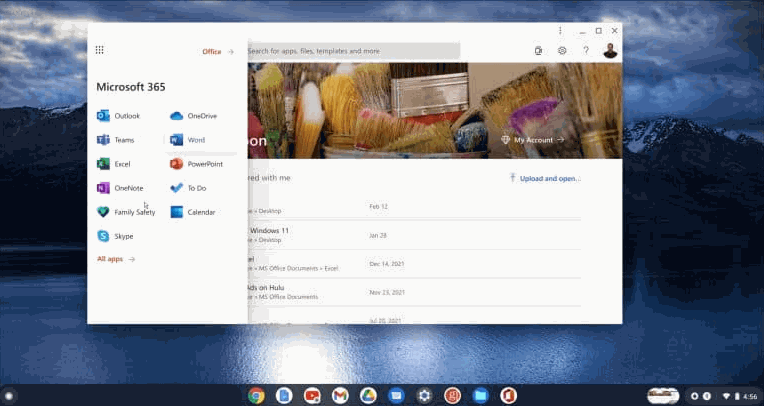The height and width of the screenshot is (406, 764).
Task: Launch To Do app
Action: (x=188, y=188)
